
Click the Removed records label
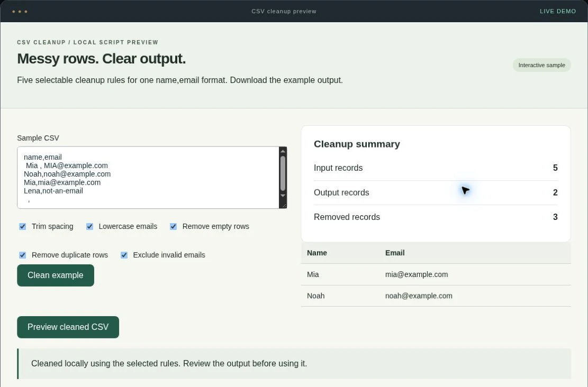coord(347,217)
